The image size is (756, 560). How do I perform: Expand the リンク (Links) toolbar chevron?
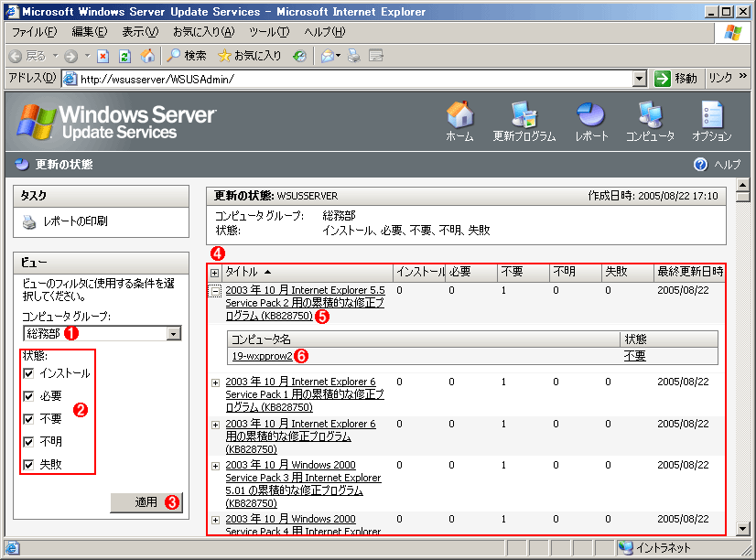click(742, 76)
